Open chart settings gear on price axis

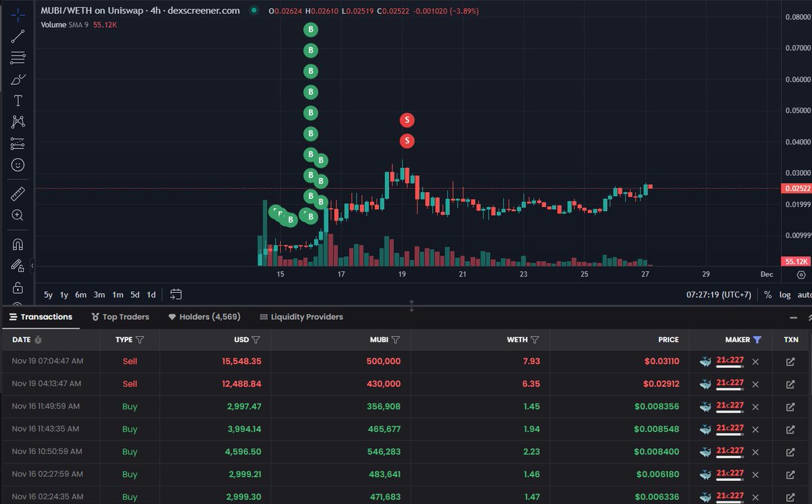801,274
